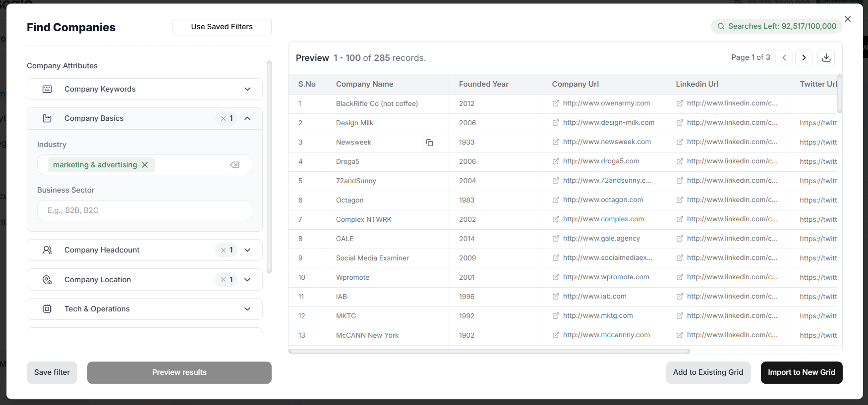Image resolution: width=868 pixels, height=405 pixels.
Task: Select Social Media Examiner cell
Action: coord(387,258)
